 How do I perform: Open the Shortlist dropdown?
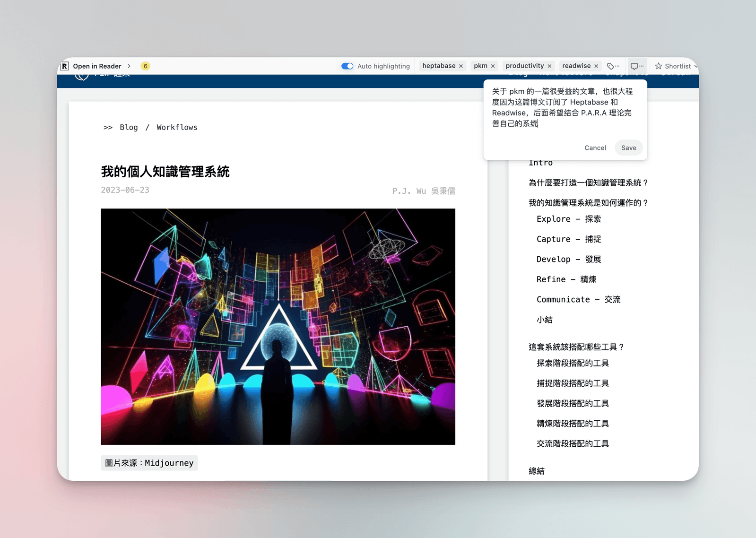[695, 66]
